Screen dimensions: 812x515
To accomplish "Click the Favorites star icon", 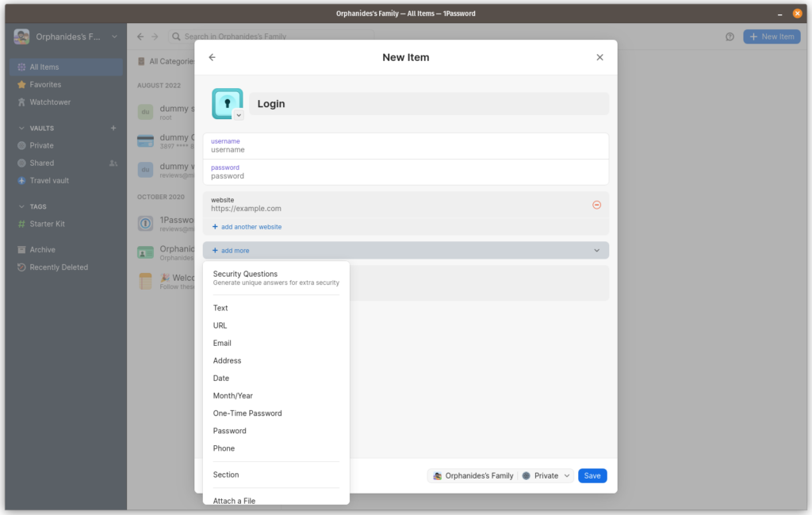I will click(x=21, y=84).
